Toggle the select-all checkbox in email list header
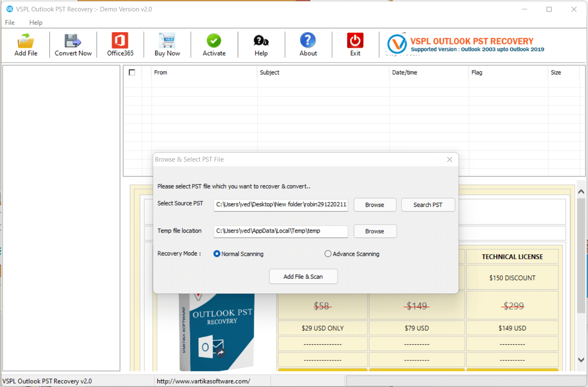 132,72
